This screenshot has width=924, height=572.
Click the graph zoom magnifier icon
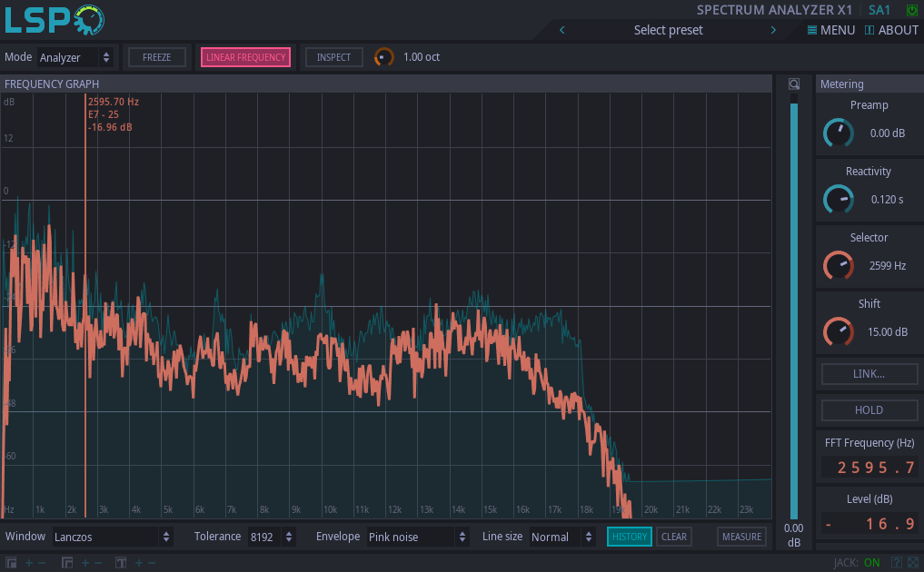794,84
